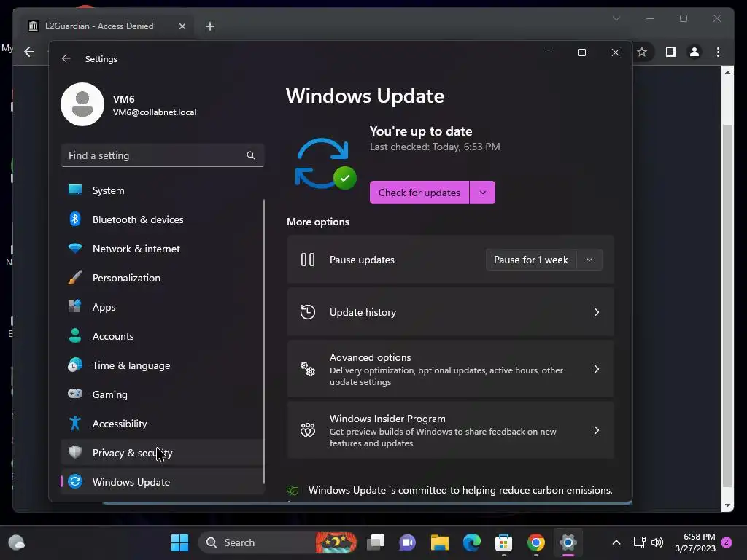Viewport: 747px width, 560px height.
Task: Click the System monitor icon
Action: coord(75,190)
